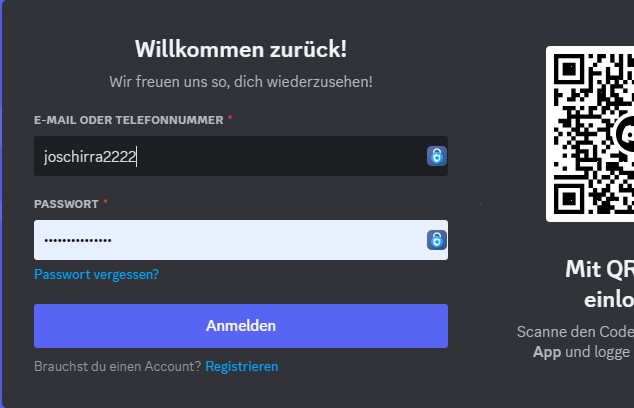The height and width of the screenshot is (408, 634).
Task: Click the Discord logo inside the QR code
Action: coord(628,133)
